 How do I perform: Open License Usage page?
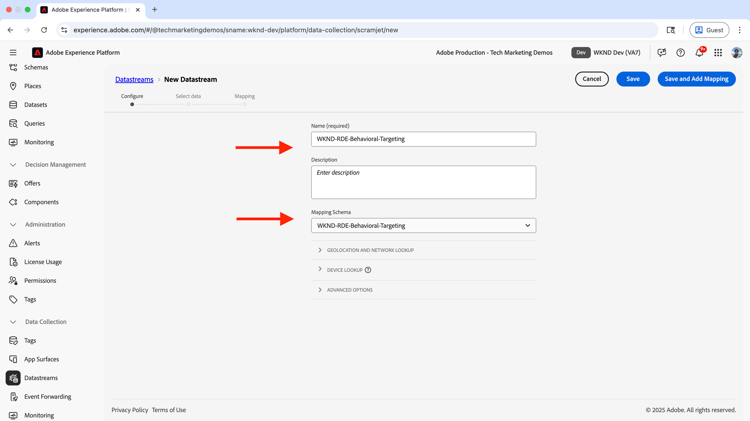pyautogui.click(x=43, y=262)
